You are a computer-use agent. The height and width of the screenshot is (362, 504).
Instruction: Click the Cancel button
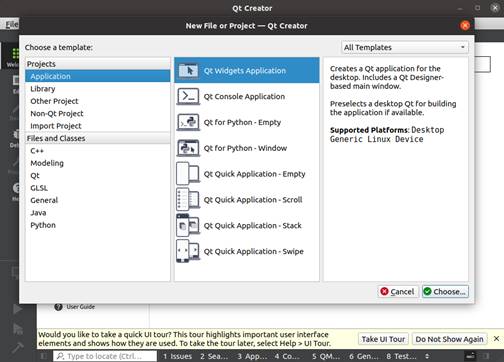point(398,292)
